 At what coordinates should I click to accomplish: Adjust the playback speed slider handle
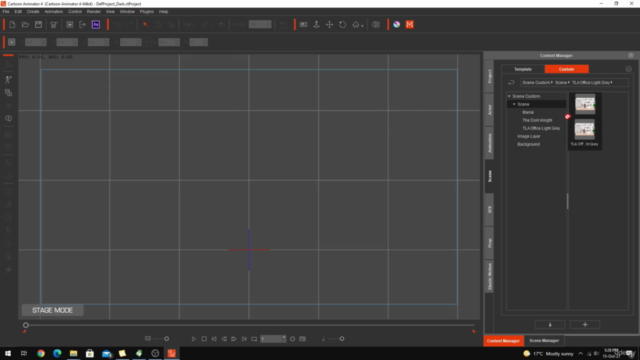point(167,339)
